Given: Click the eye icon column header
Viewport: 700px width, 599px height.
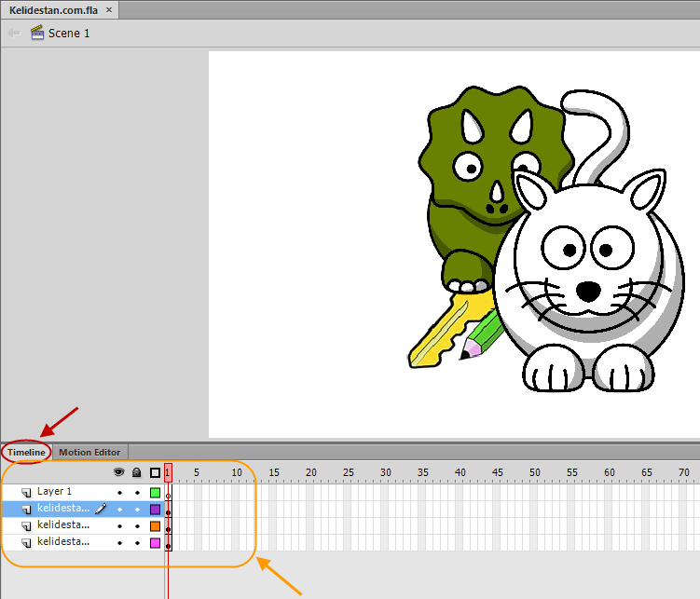Looking at the screenshot, I should pyautogui.click(x=118, y=472).
